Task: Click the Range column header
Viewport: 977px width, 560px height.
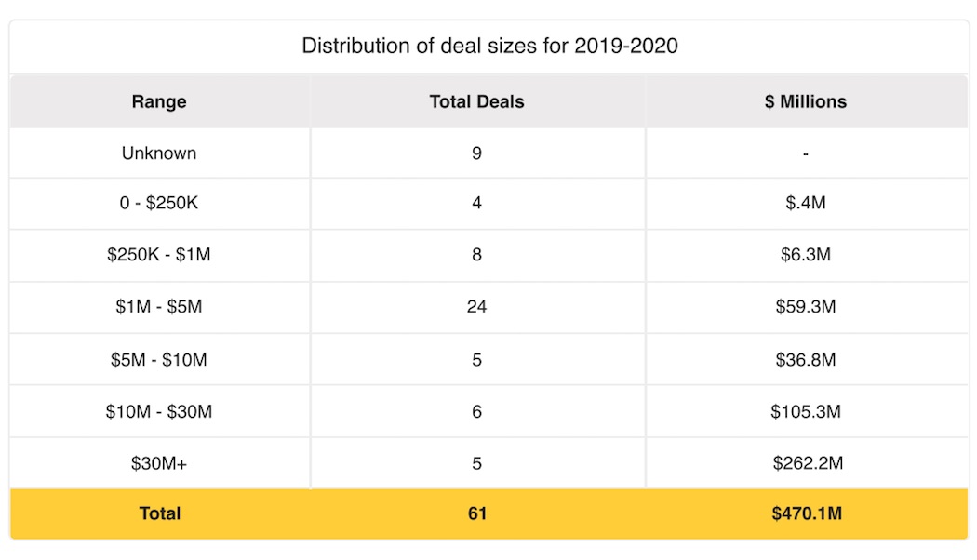Action: [x=159, y=101]
